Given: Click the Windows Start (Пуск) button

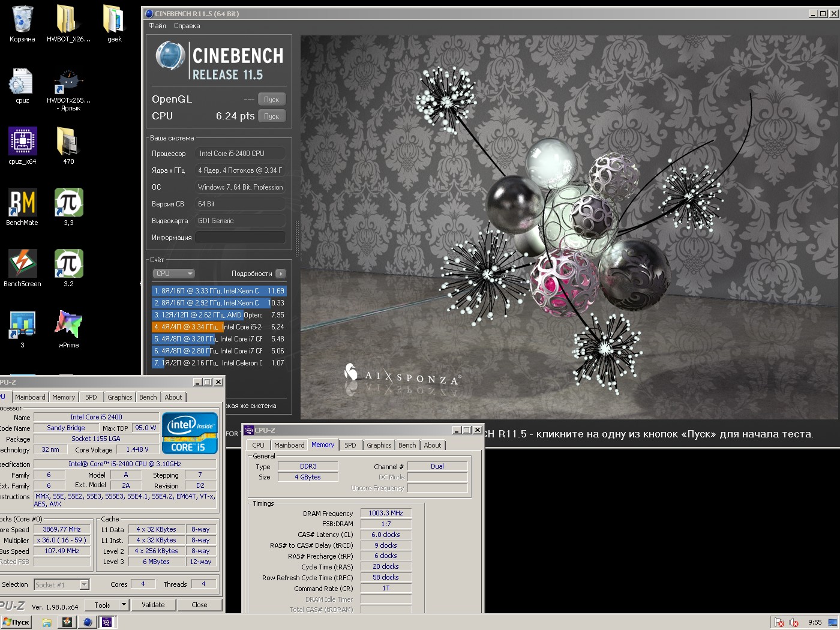Looking at the screenshot, I should click(x=16, y=622).
